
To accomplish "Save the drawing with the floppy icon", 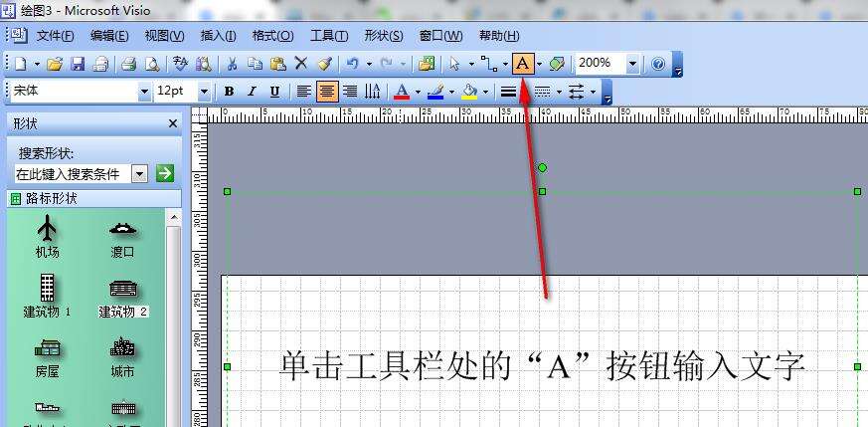I will 78,64.
